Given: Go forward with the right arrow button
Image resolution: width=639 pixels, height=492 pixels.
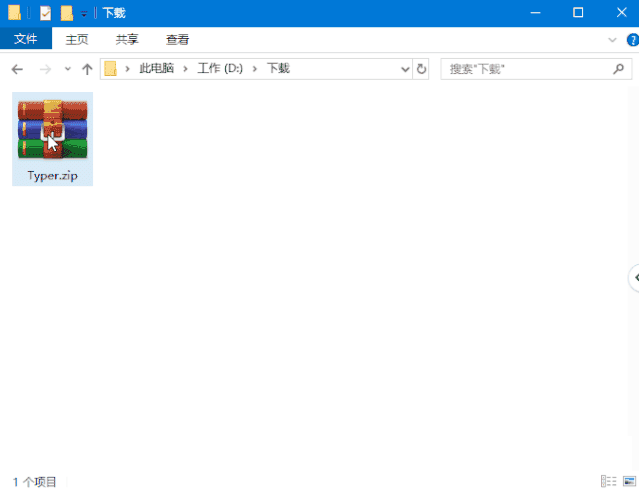Looking at the screenshot, I should coord(45,69).
